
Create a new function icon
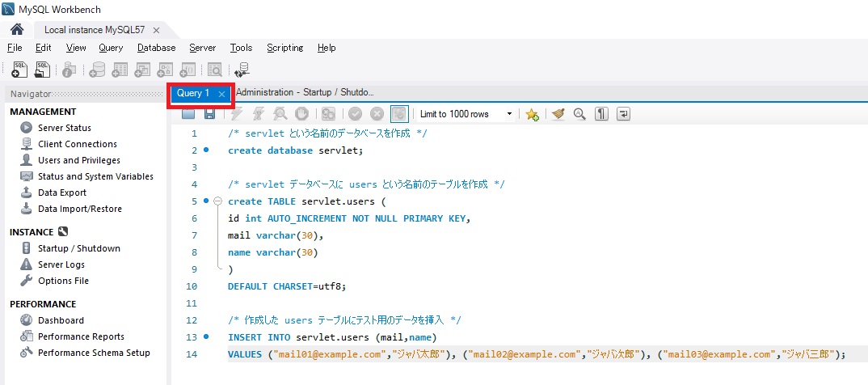(189, 70)
